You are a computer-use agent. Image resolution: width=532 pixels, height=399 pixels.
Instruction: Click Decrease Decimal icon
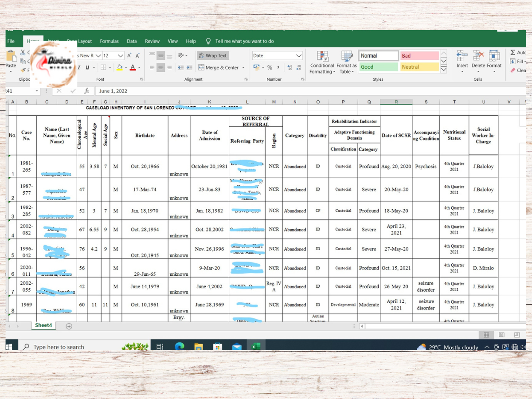299,67
